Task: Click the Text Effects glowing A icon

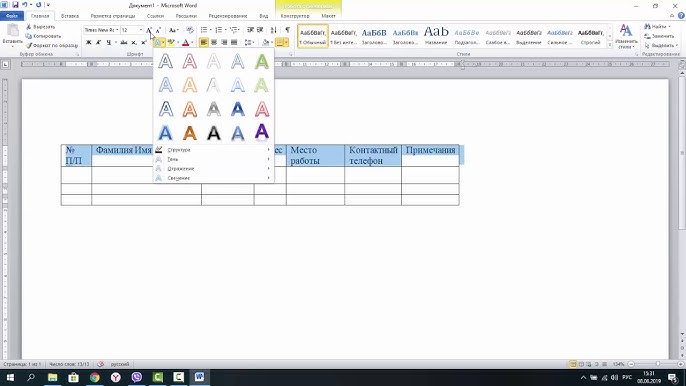Action: tap(158, 42)
